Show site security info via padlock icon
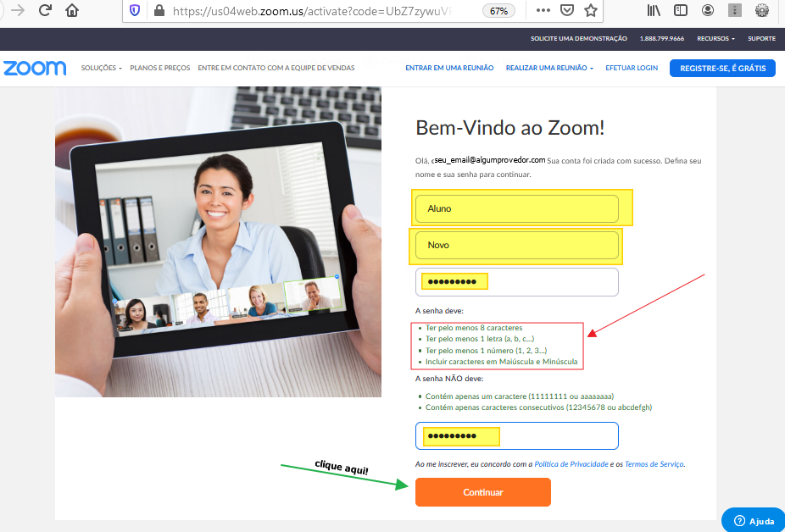Viewport: 785px width, 532px height. point(159,10)
